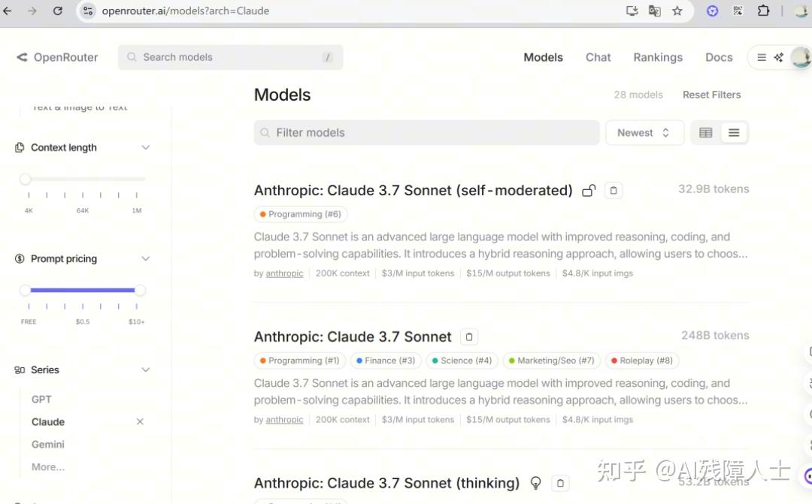This screenshot has height=504, width=812.
Task: Click the sparkle icon in header
Action: (778, 57)
